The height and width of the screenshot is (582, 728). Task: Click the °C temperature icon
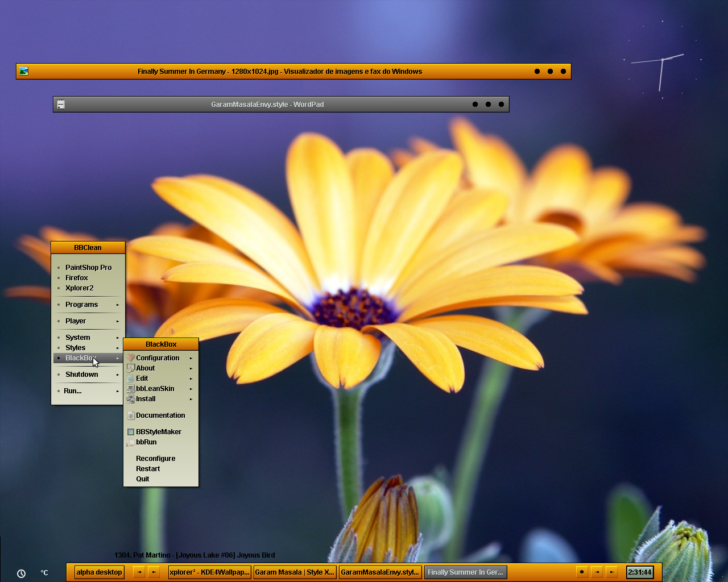click(x=44, y=573)
